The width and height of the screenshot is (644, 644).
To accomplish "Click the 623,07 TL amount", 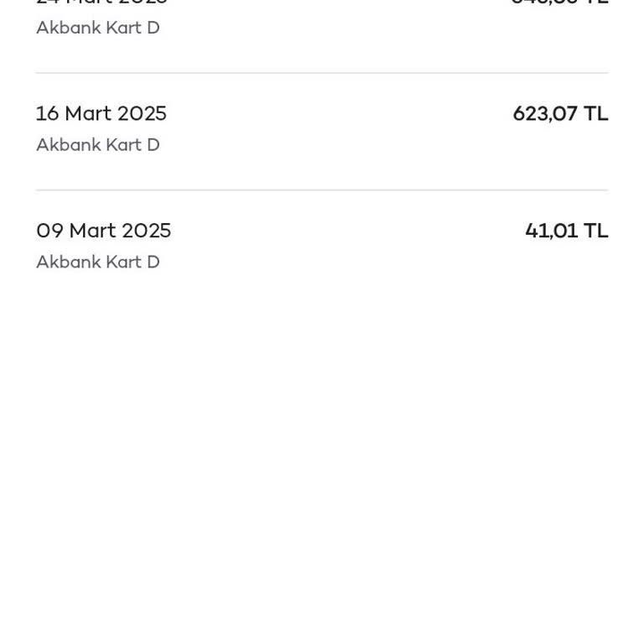I will (x=559, y=114).
